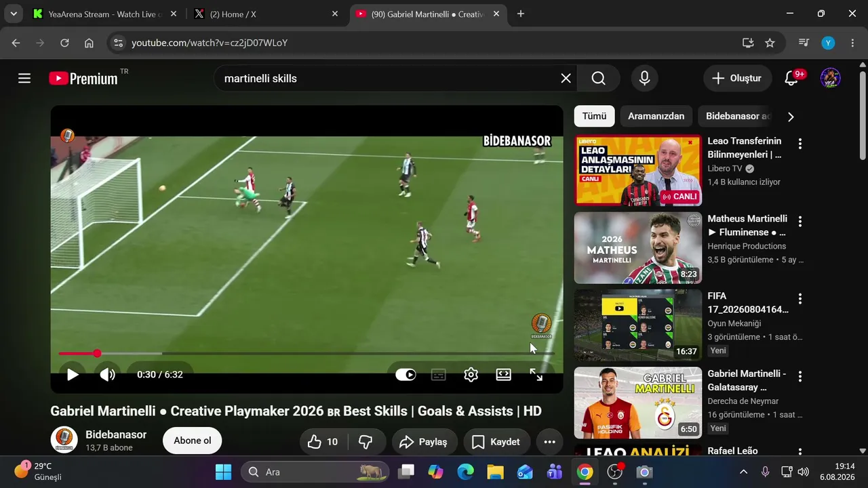Image resolution: width=868 pixels, height=488 pixels.
Task: Open the Gabriel Martinelli Galatasaray thumbnail
Action: [x=638, y=403]
